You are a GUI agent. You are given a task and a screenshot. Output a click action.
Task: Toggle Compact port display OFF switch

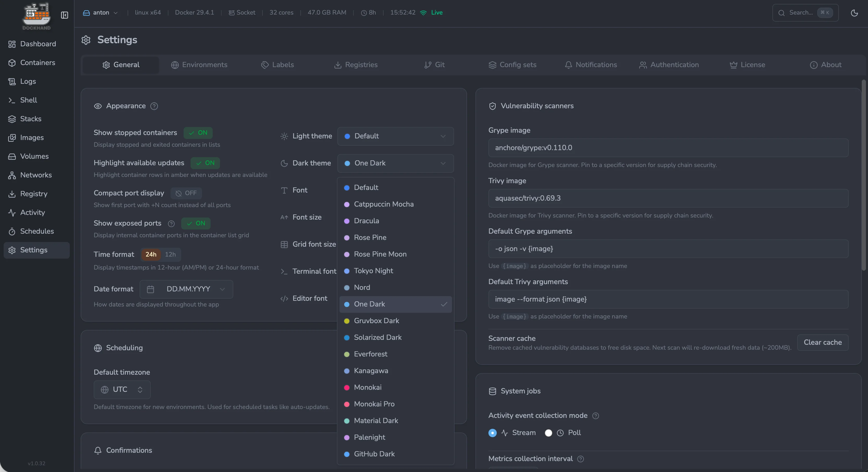click(x=186, y=193)
